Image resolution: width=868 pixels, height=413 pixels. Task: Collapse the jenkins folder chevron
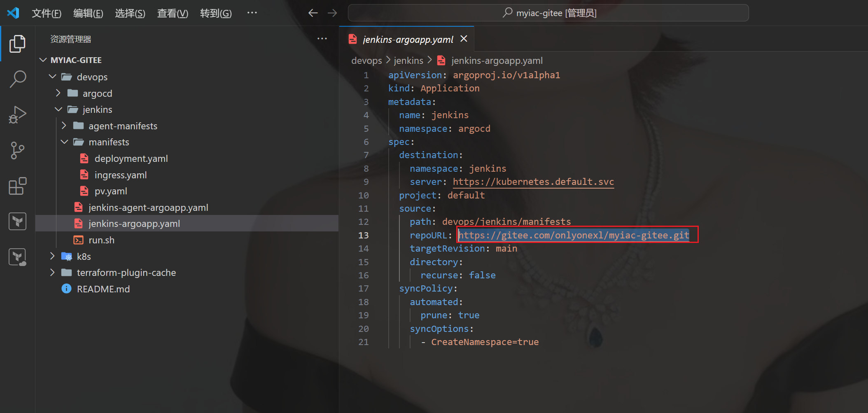58,109
